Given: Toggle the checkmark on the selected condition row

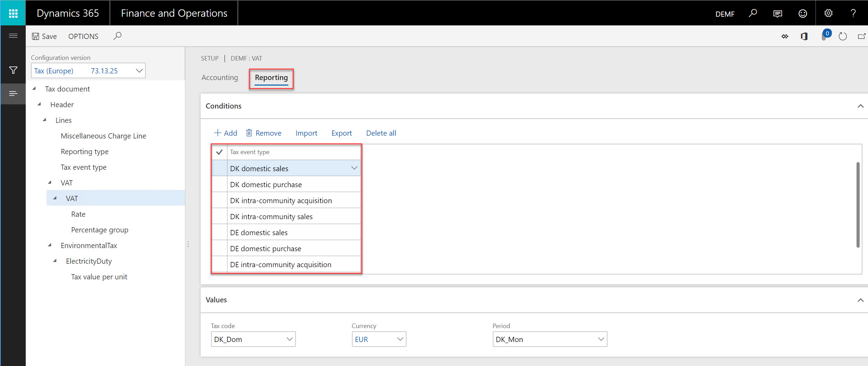Looking at the screenshot, I should [219, 152].
